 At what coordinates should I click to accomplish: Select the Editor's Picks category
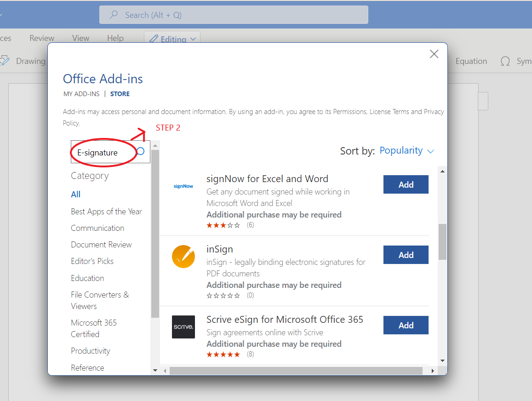pyautogui.click(x=92, y=261)
